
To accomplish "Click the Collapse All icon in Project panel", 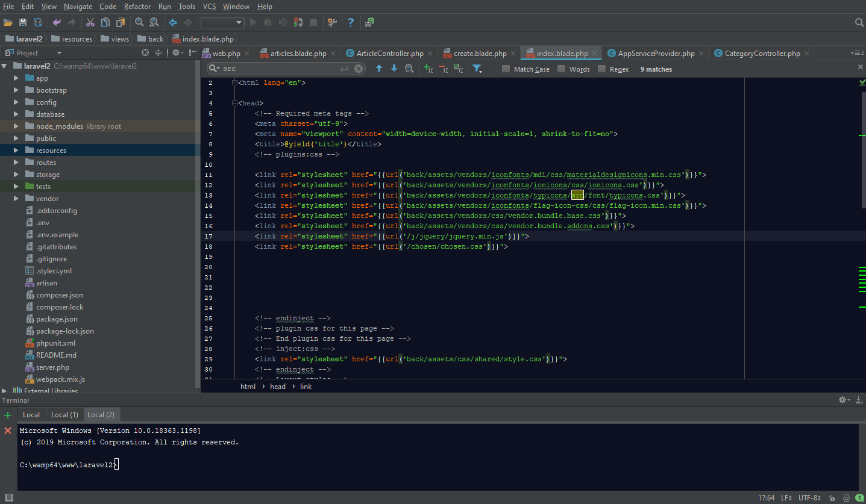I will tap(158, 53).
